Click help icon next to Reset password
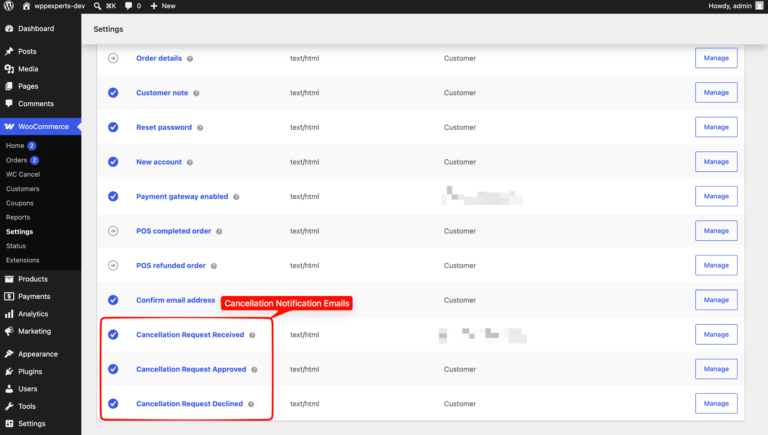Viewport: 768px width, 435px height. 200,128
